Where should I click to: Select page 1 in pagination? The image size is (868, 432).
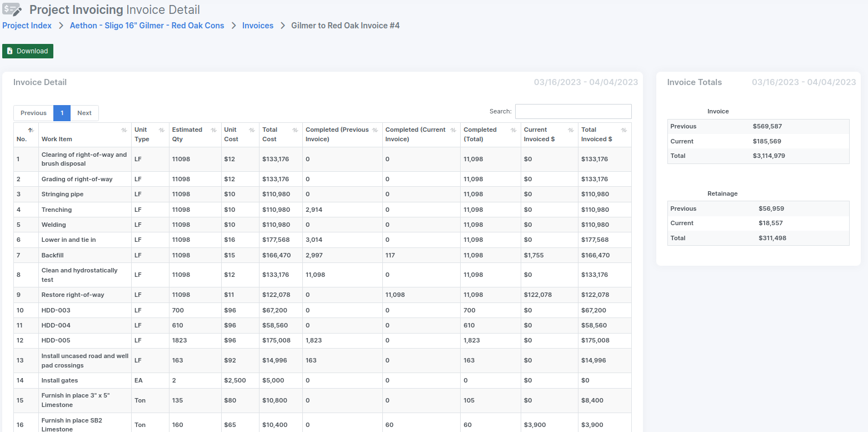pos(62,113)
